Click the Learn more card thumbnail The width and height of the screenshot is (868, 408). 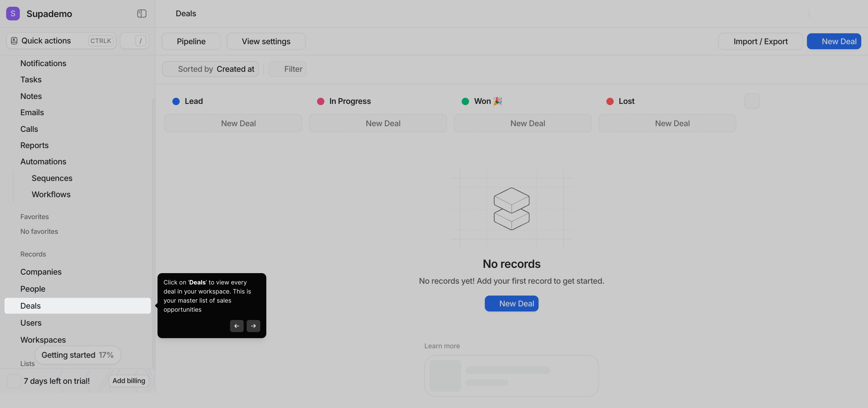(x=445, y=376)
